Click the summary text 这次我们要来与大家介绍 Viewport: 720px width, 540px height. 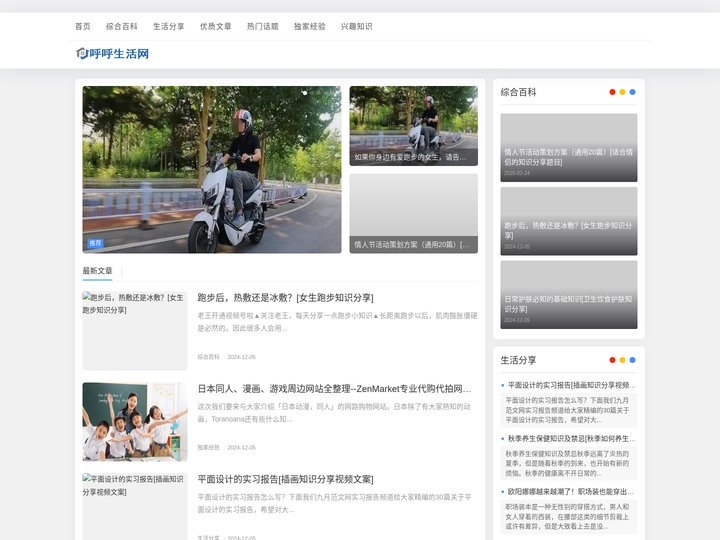[334, 413]
